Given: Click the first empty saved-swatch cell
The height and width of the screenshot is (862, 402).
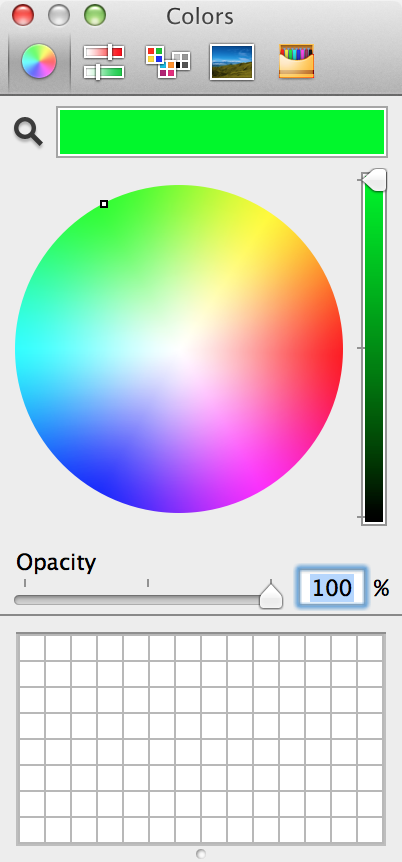Looking at the screenshot, I should [32, 648].
